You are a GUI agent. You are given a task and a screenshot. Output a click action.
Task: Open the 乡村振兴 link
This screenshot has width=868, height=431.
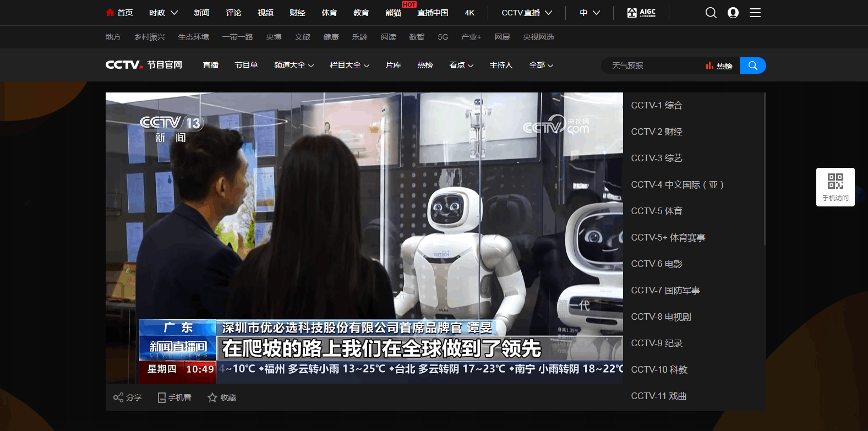[x=150, y=37]
